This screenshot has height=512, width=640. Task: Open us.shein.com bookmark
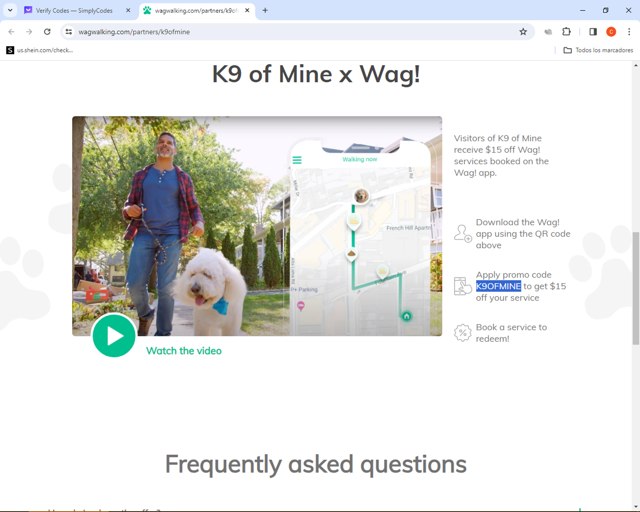(x=40, y=50)
